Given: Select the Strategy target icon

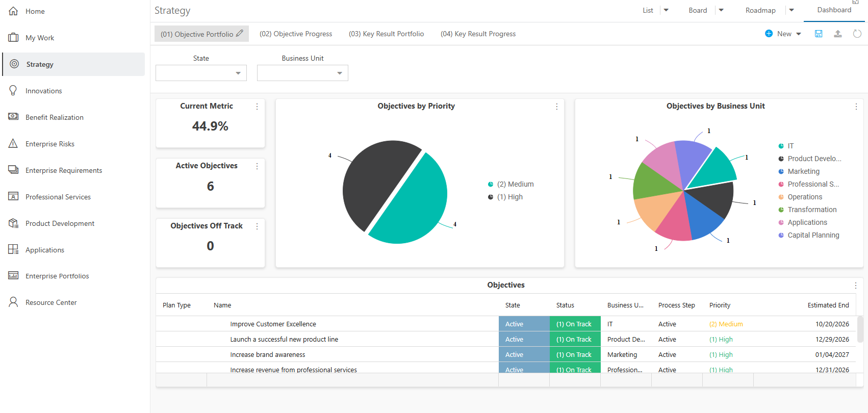Looking at the screenshot, I should (14, 64).
